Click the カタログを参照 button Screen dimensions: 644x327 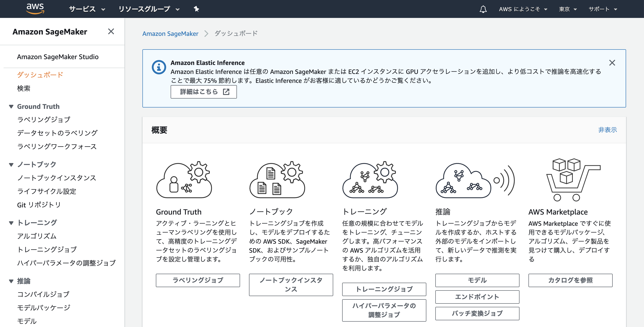tap(570, 280)
